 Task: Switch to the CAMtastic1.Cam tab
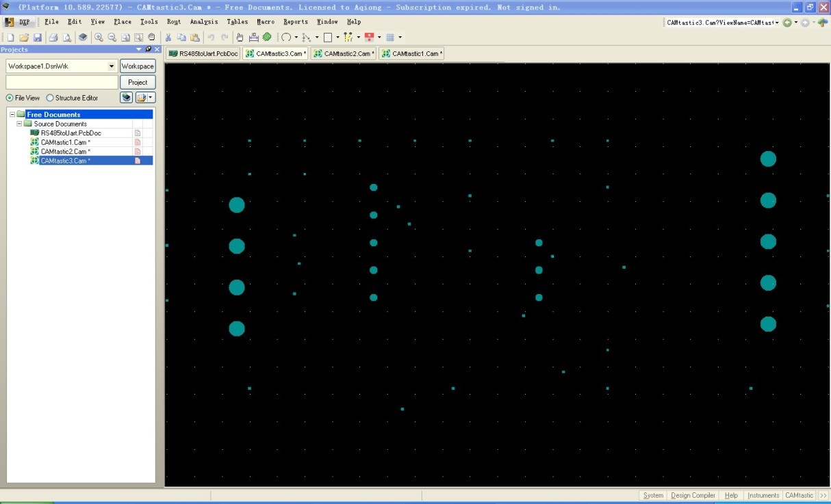(411, 53)
